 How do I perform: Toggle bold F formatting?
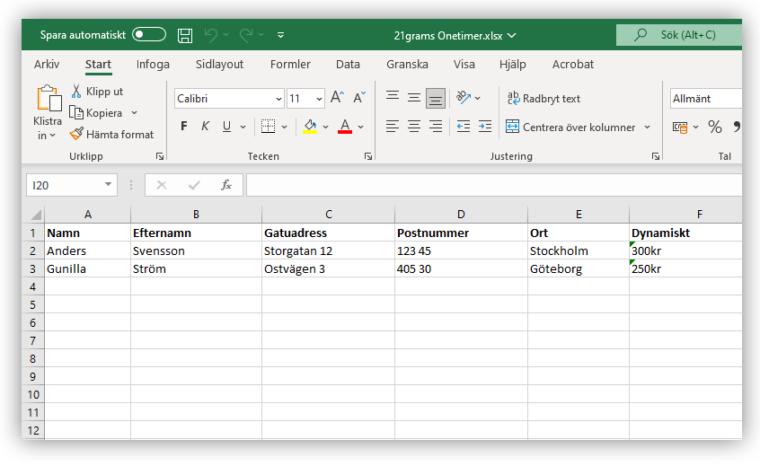click(184, 127)
